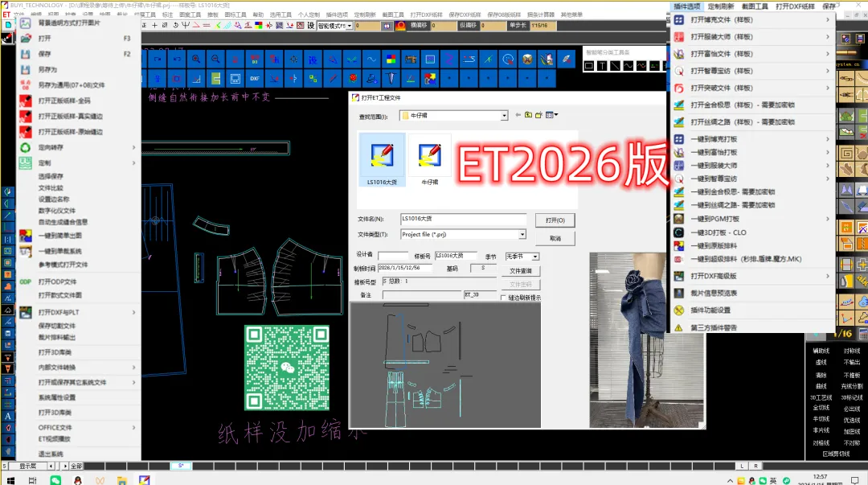Select 文件比较 in the file menu
The height and width of the screenshot is (485, 868).
(x=51, y=188)
